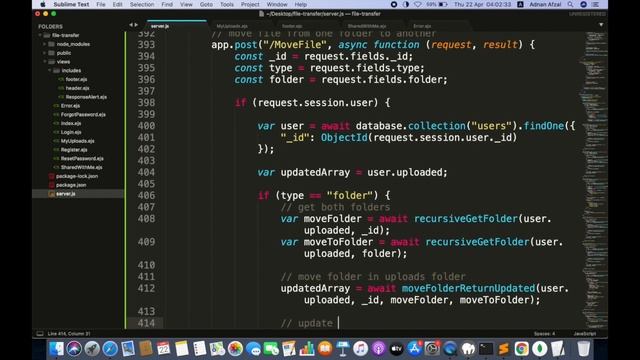The width and height of the screenshot is (640, 360).
Task: Open the Apple menu
Action: 43,4
